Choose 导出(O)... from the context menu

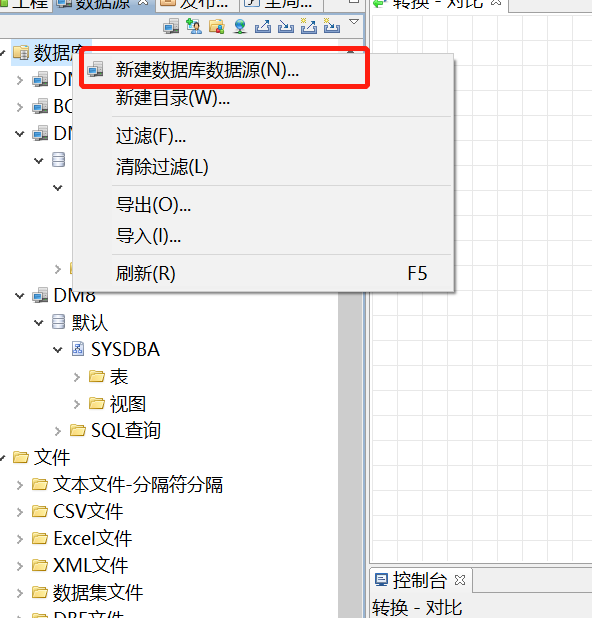point(263,205)
